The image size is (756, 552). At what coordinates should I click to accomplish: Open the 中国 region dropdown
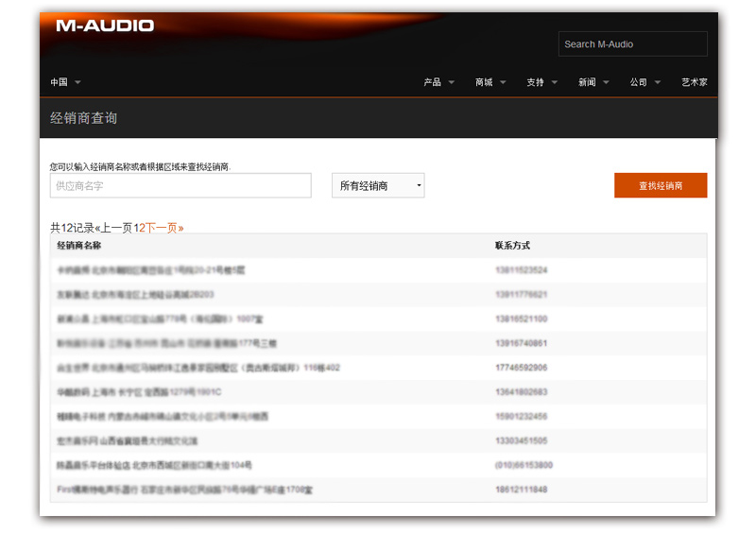click(x=65, y=82)
